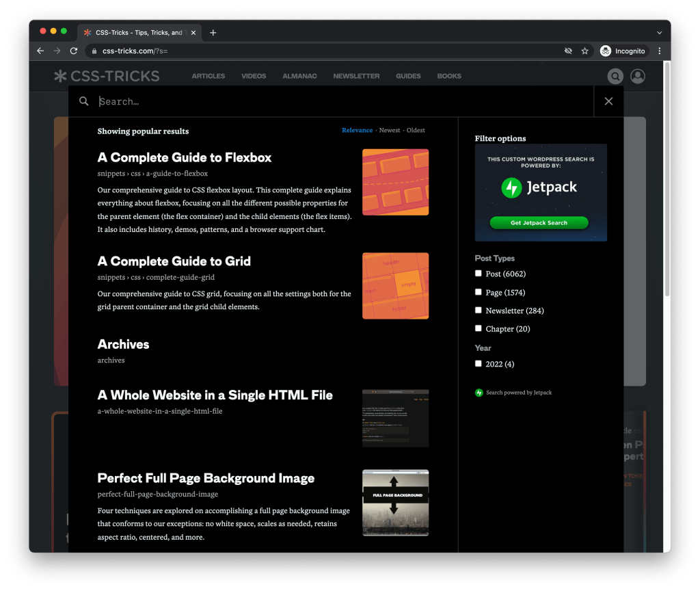Image resolution: width=700 pixels, height=591 pixels.
Task: Open the Articles nav item
Action: tap(208, 76)
